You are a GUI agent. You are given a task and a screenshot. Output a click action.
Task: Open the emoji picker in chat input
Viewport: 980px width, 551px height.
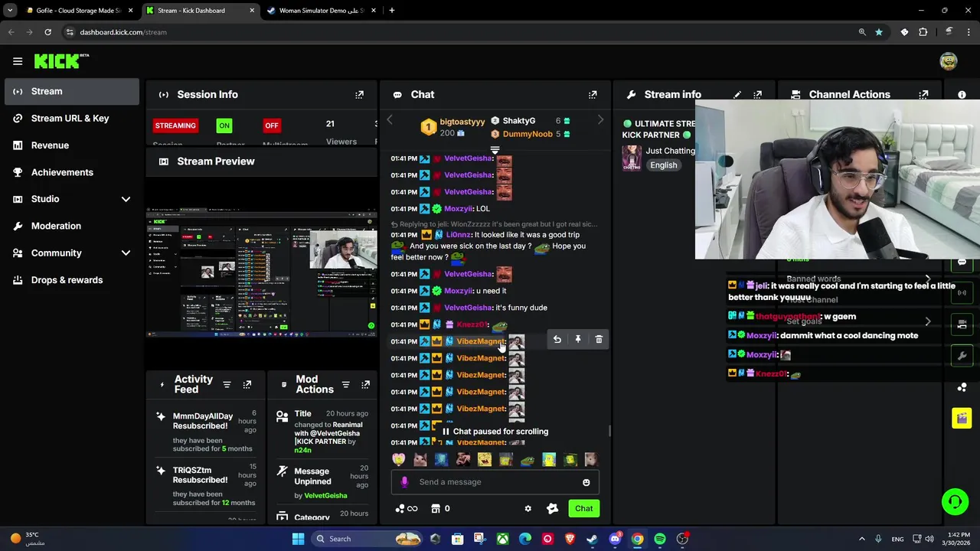[586, 482]
